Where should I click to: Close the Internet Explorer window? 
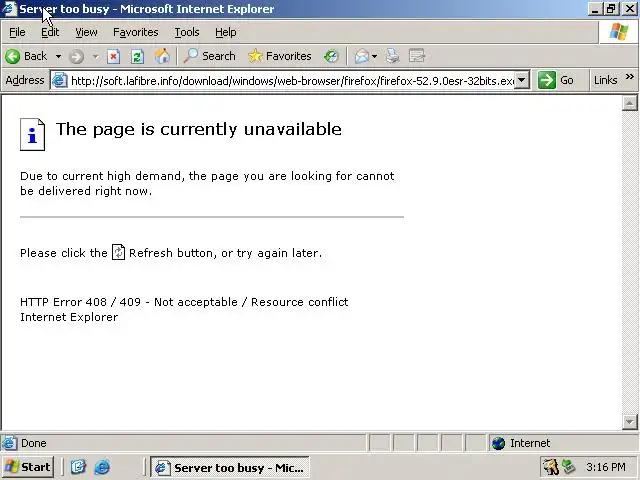pos(630,9)
